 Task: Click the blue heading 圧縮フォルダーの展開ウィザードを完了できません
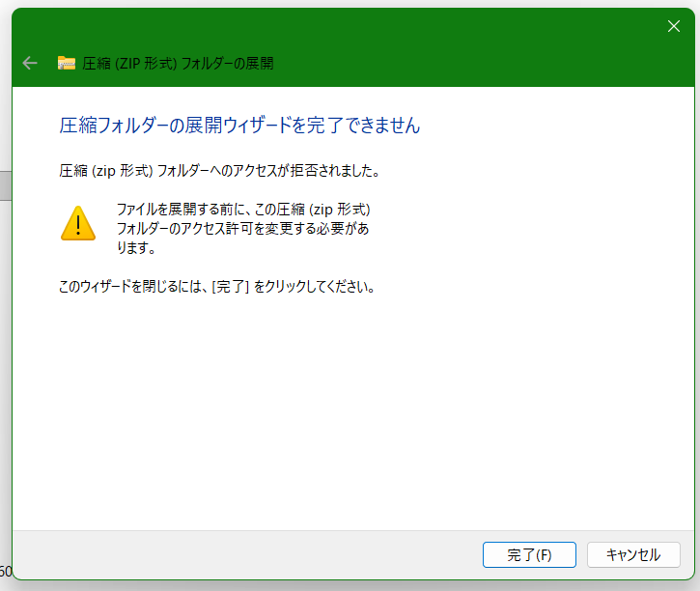(x=239, y=125)
